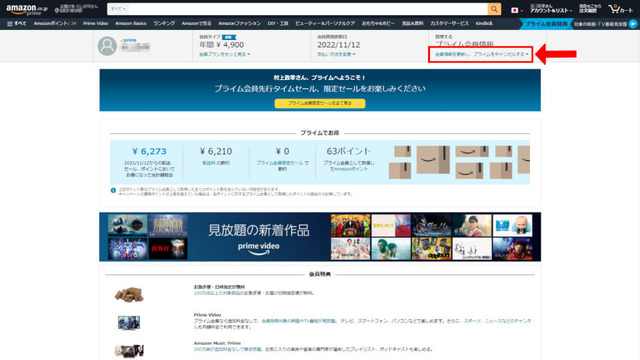Open おもちゃ&ホビー nav item

(x=378, y=24)
